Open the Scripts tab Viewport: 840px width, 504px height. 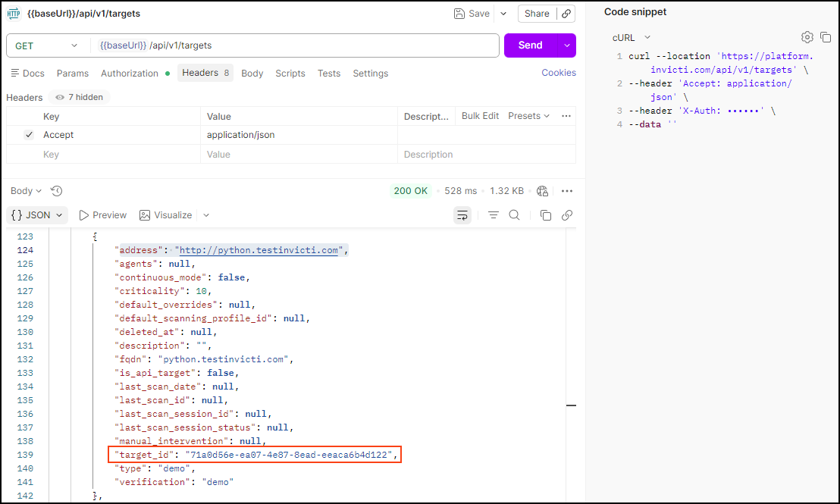pyautogui.click(x=290, y=74)
